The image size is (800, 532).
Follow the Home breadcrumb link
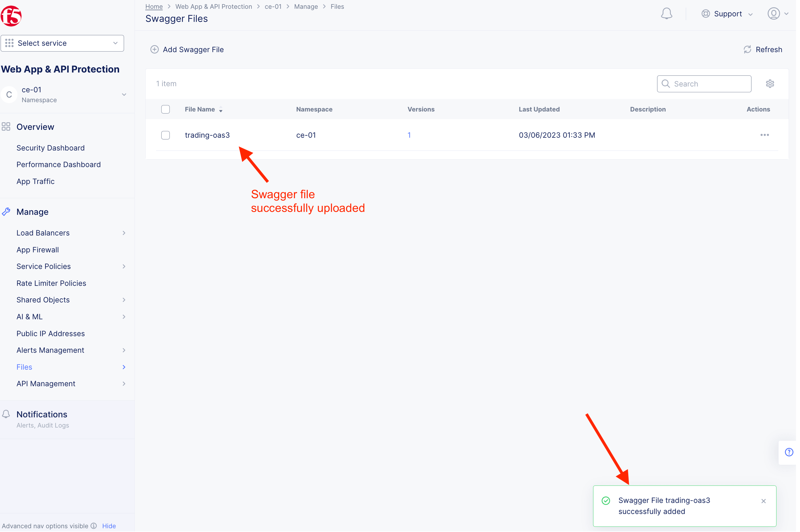click(x=154, y=7)
